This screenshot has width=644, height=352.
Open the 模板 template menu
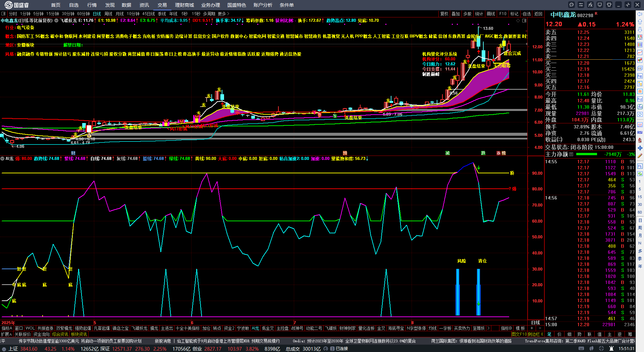520,328
